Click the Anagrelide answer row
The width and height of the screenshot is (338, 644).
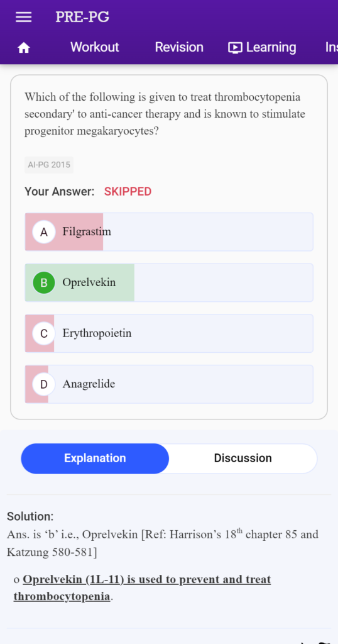pos(169,384)
